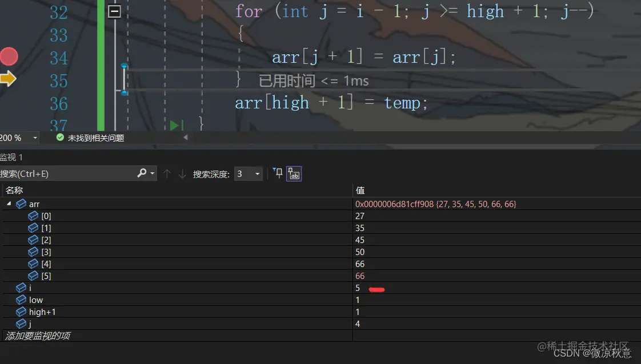Click the green no-issues-found check icon
Viewport: 641px width, 364px height.
click(x=60, y=137)
